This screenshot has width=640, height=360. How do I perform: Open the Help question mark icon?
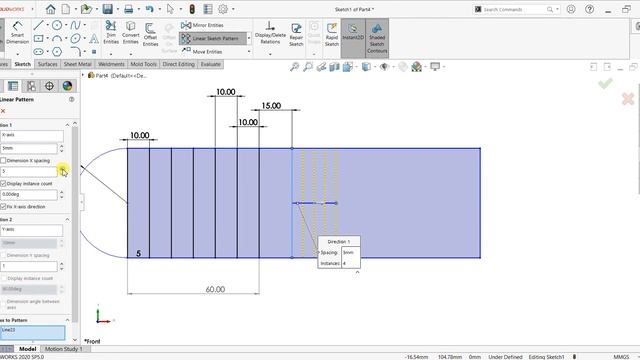coord(589,9)
